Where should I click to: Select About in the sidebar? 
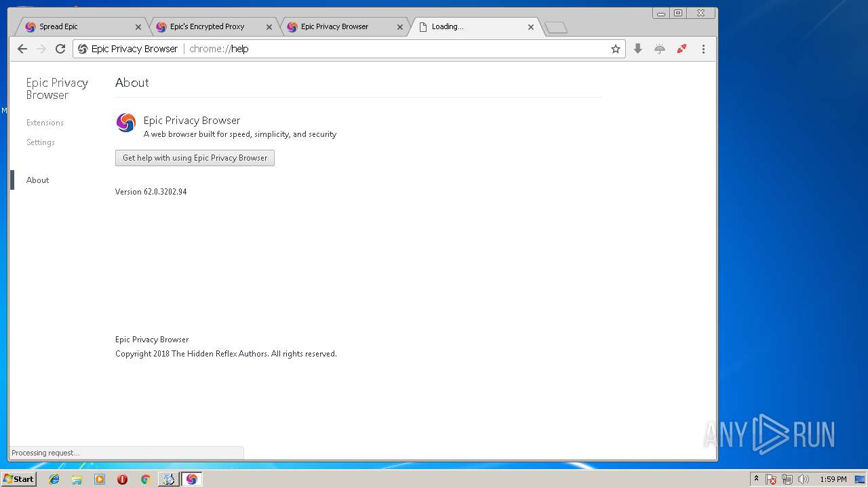coord(38,180)
